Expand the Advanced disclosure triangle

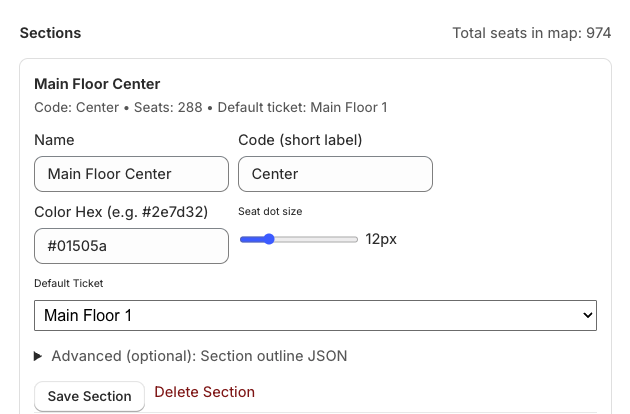(39, 356)
